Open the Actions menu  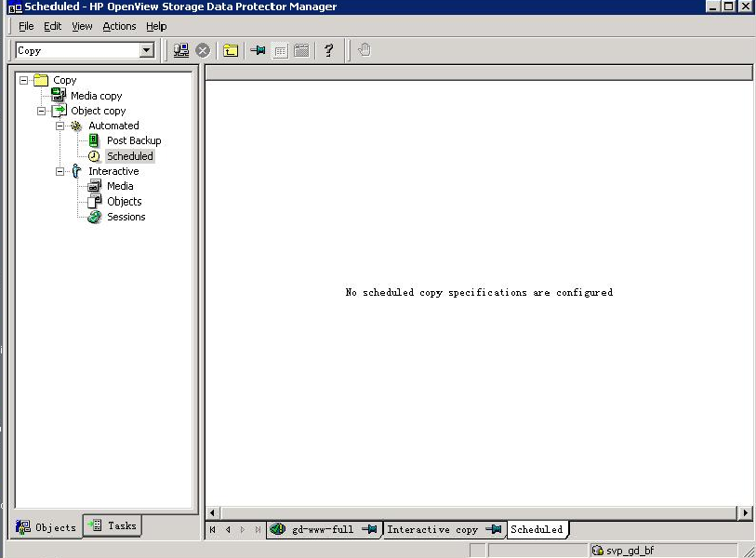(x=119, y=26)
